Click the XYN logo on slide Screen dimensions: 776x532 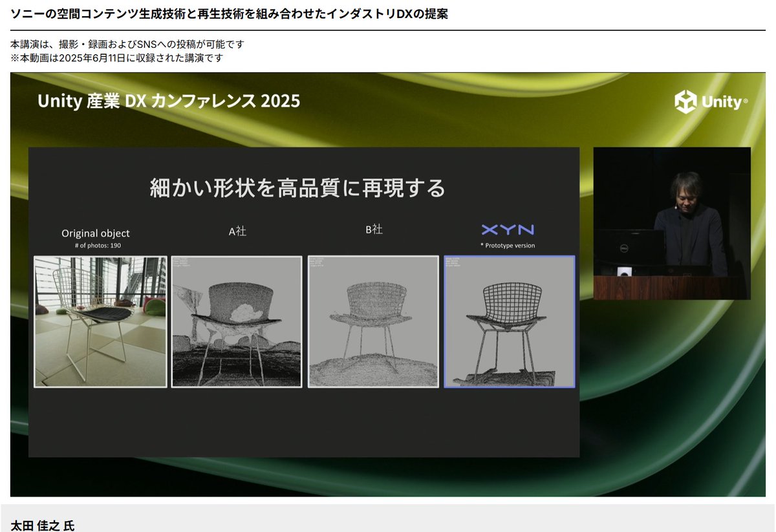point(508,229)
